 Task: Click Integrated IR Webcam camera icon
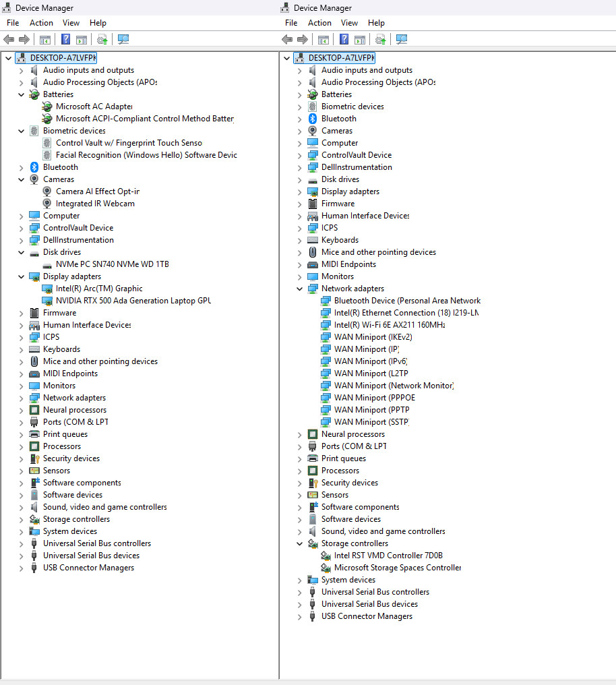(47, 203)
